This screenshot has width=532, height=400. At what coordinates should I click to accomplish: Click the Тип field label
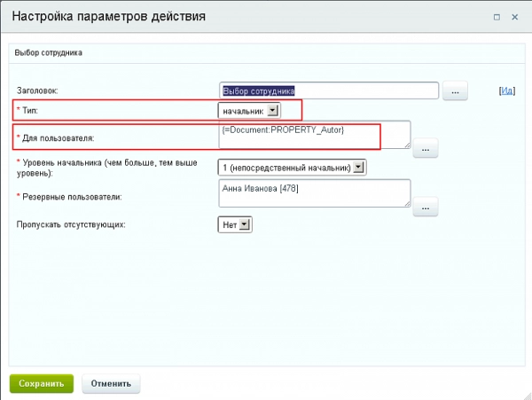pyautogui.click(x=31, y=111)
